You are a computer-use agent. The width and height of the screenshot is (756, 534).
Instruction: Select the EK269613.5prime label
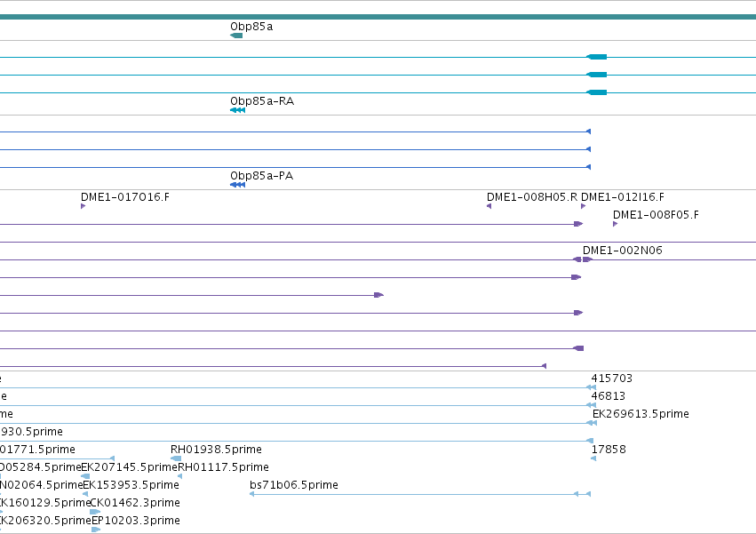[x=641, y=414]
